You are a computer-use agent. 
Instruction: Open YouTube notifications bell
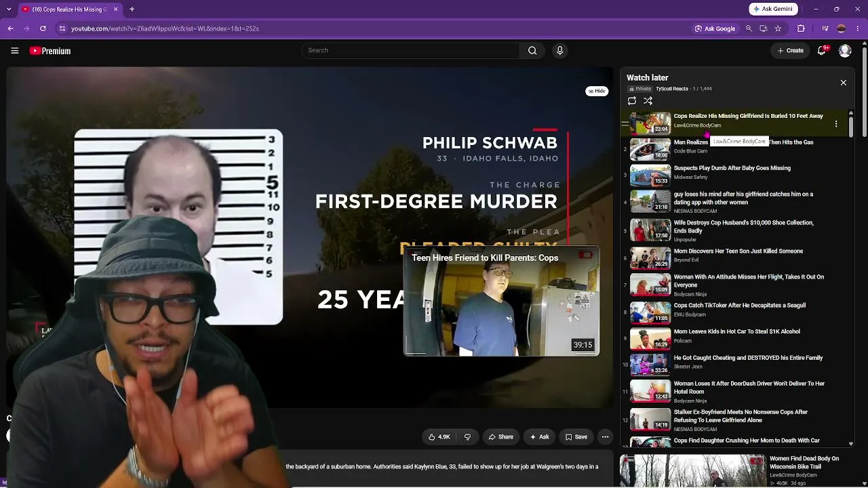[x=822, y=50]
